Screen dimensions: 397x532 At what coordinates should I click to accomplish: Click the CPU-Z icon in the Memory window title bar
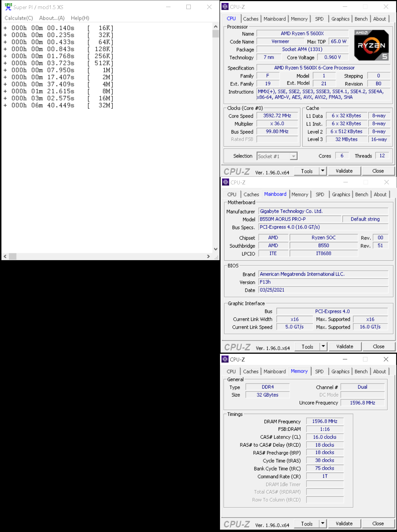[225, 359]
